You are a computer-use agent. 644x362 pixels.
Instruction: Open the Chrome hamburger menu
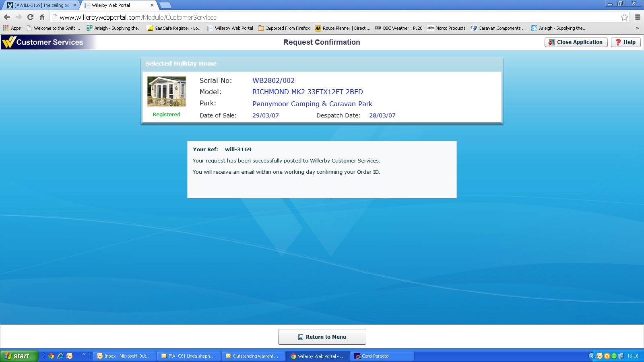(638, 17)
